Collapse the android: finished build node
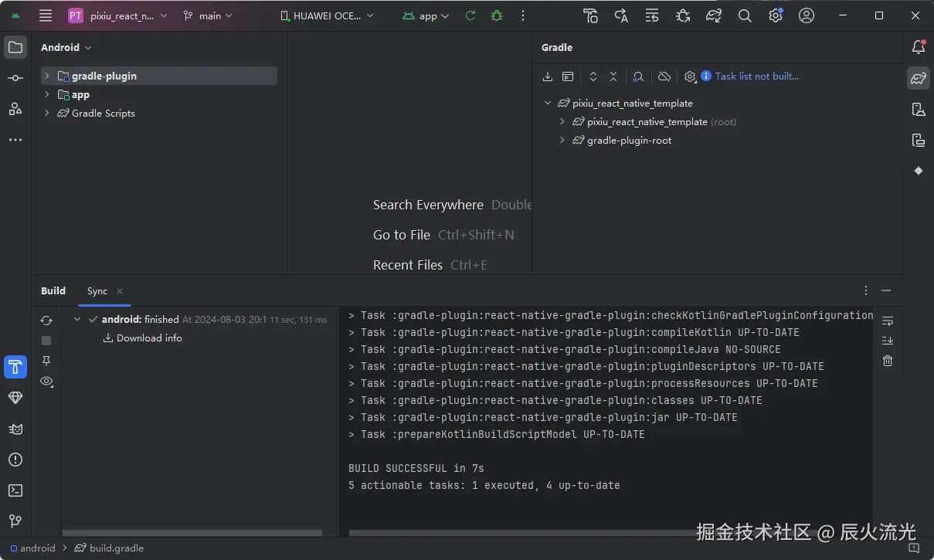Image resolution: width=934 pixels, height=560 pixels. [77, 319]
